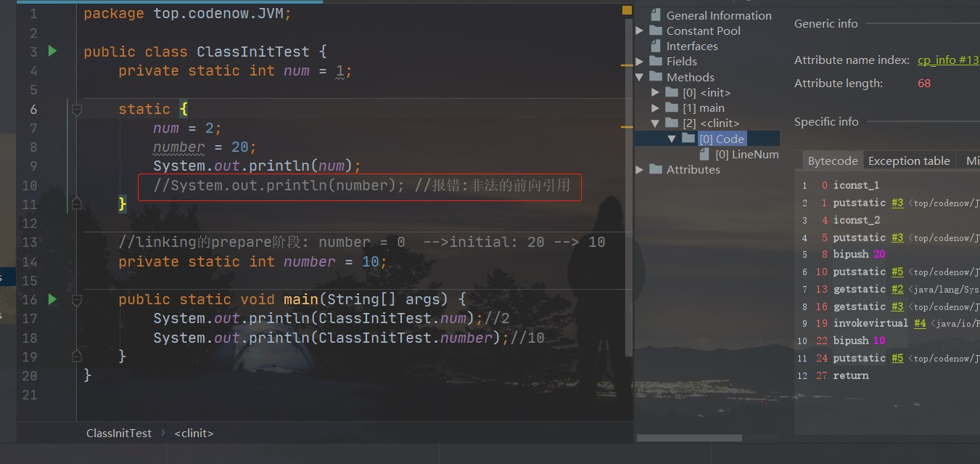980x464 pixels.
Task: Follow #5 link at bytecode offset 10
Action: click(x=898, y=272)
